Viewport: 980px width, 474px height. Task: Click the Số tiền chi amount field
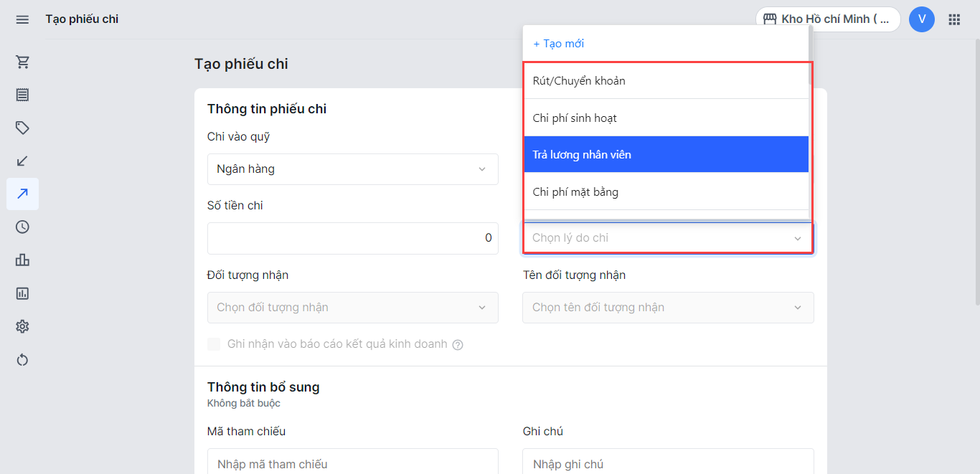click(352, 238)
